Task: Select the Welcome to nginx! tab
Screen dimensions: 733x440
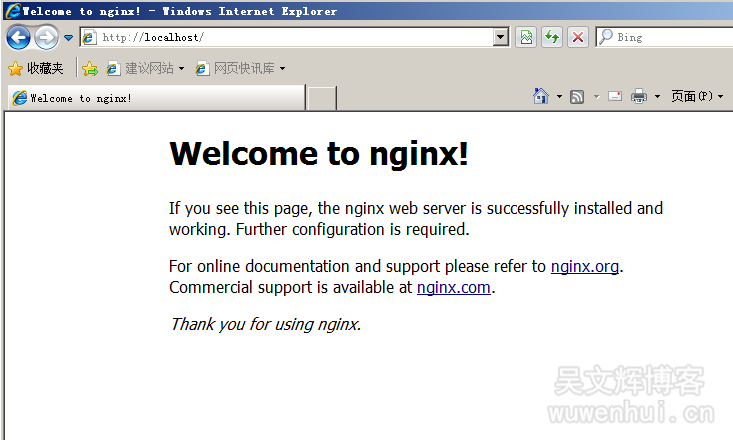Action: (155, 98)
